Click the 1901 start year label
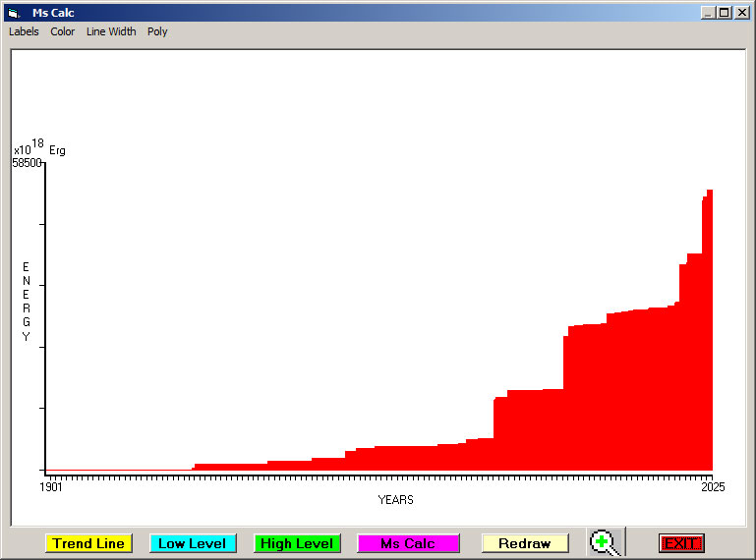The width and height of the screenshot is (756, 560). (x=51, y=487)
